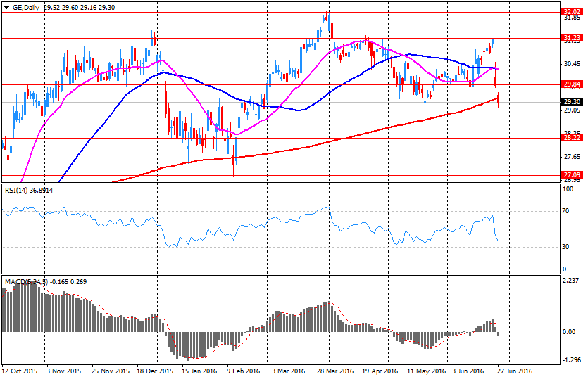588x377 pixels.
Task: Click the 3 Jun 2016 date label
Action: pos(468,371)
